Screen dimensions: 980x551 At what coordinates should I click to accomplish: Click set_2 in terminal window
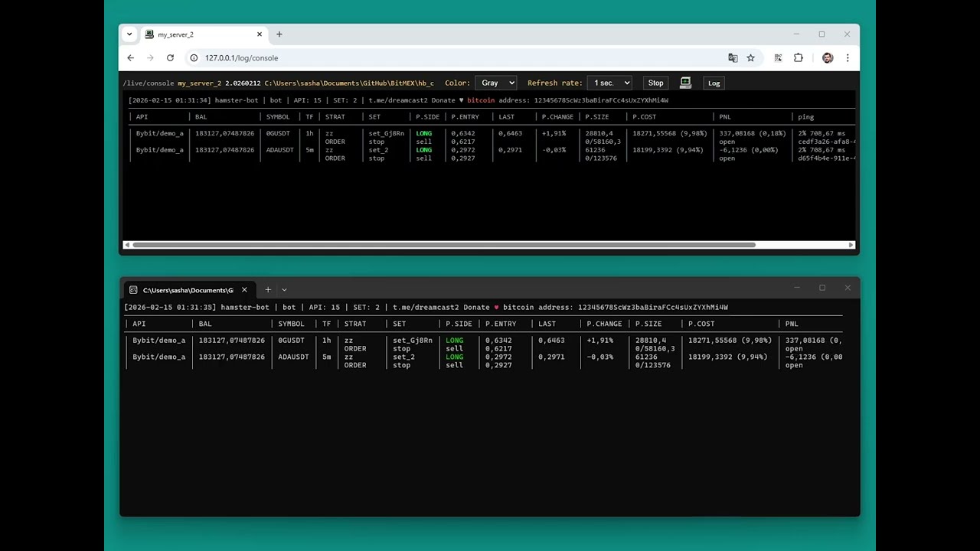403,357
